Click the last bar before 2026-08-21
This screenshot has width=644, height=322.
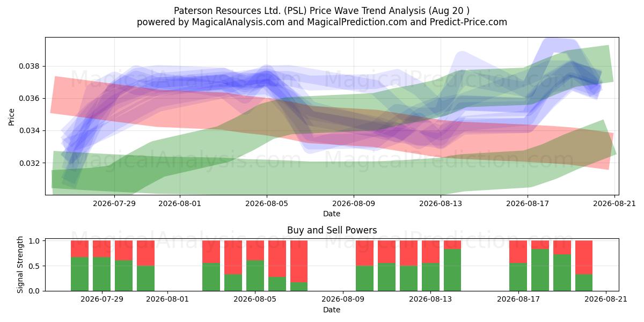pos(584,266)
